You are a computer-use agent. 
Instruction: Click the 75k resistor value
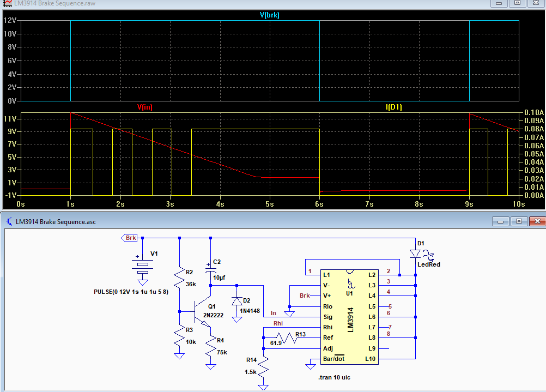point(222,352)
